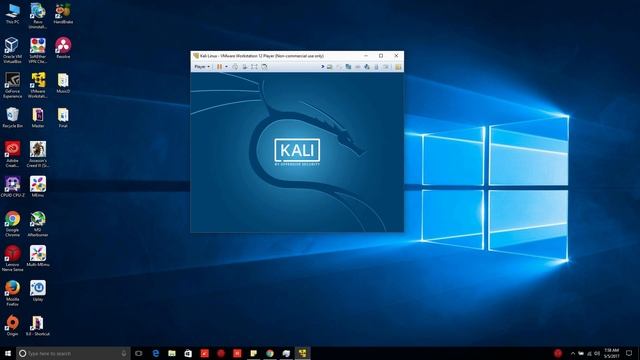The width and height of the screenshot is (640, 360).
Task: Select the Final folder on desktop
Action: [x=63, y=118]
